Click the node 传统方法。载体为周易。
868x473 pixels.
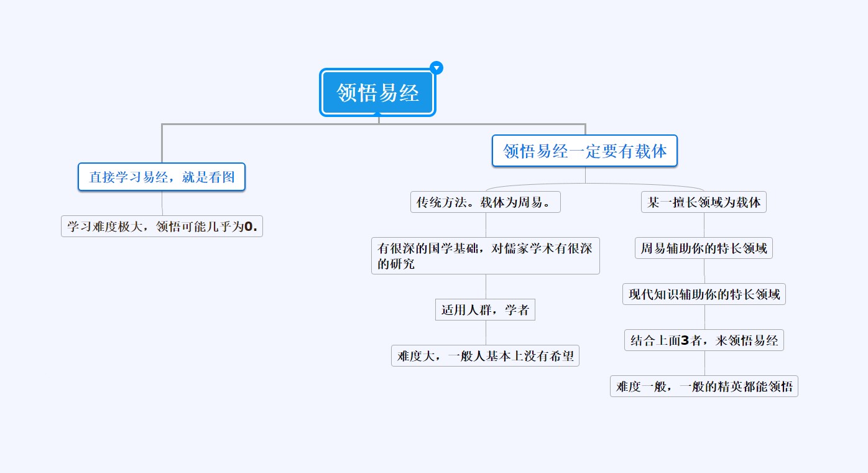click(x=486, y=202)
